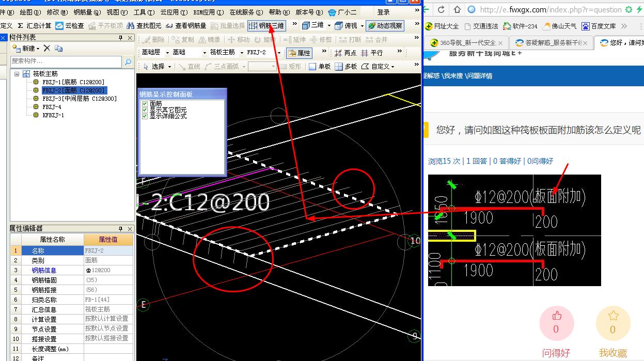Open the 基础层 floor dropdown
This screenshot has width=644, height=361.
coord(167,53)
